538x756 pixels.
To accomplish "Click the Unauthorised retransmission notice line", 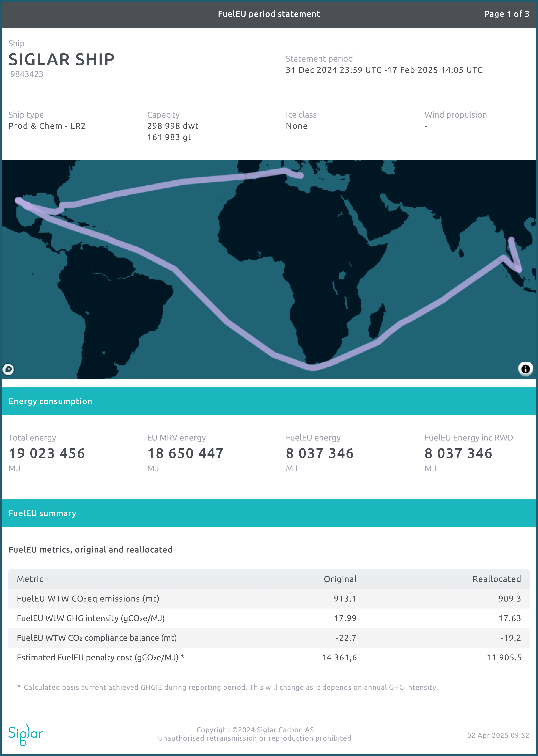I will click(x=254, y=738).
